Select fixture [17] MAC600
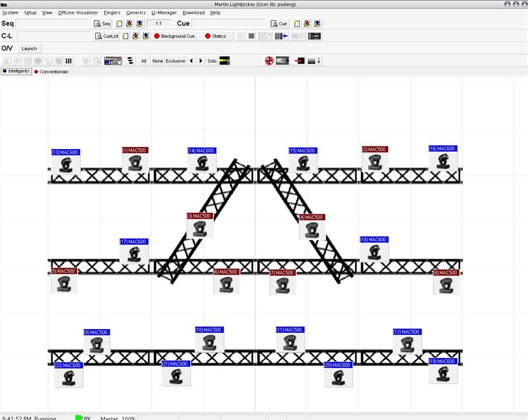The image size is (528, 420). (x=134, y=251)
